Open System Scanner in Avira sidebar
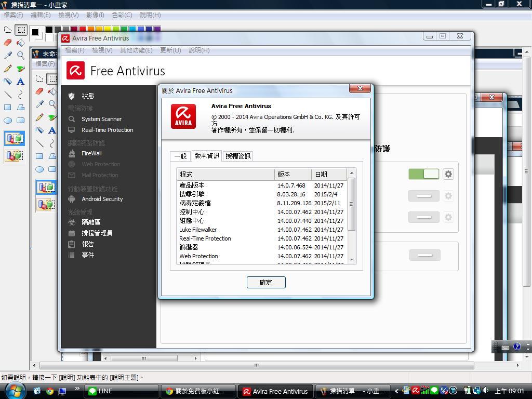Screen dimensions: 532x399 tap(101, 119)
